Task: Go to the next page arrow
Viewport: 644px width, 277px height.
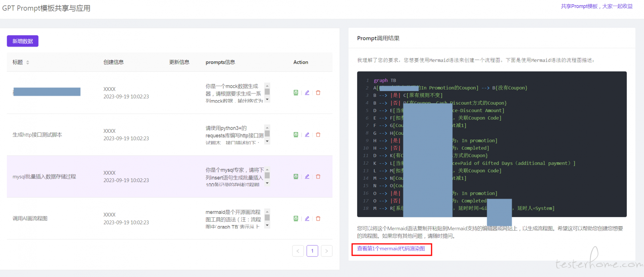Action: point(327,251)
